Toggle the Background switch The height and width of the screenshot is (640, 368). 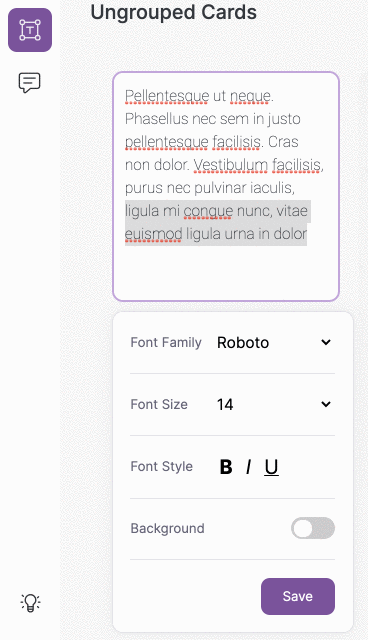[x=313, y=528]
